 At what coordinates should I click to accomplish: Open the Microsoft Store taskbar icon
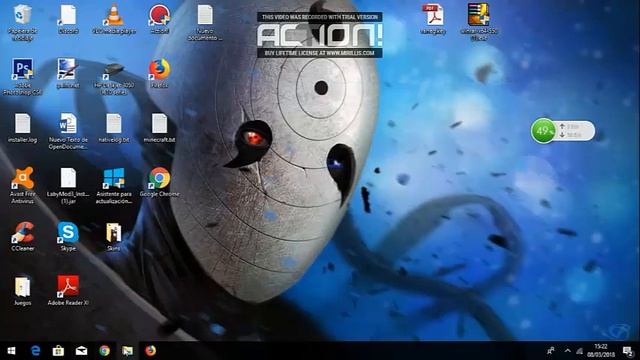pyautogui.click(x=58, y=351)
